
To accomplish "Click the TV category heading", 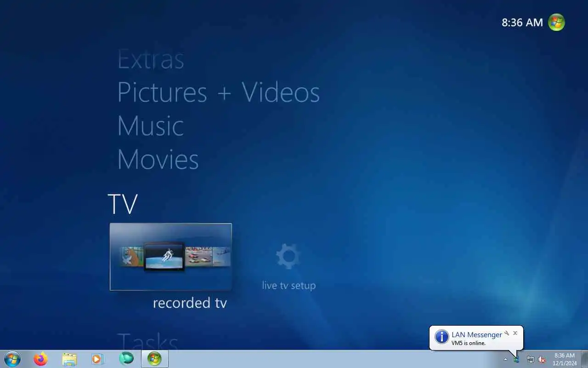I will coord(123,204).
